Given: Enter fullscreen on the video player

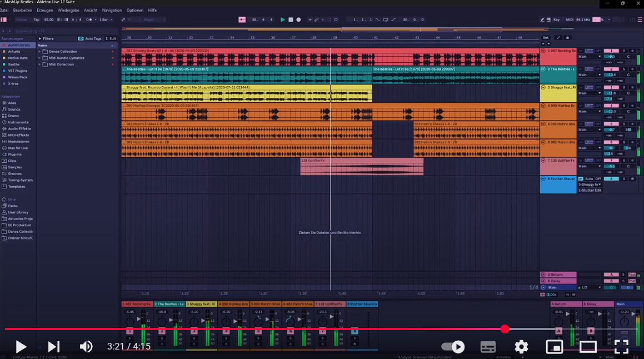Looking at the screenshot, I should [x=621, y=347].
